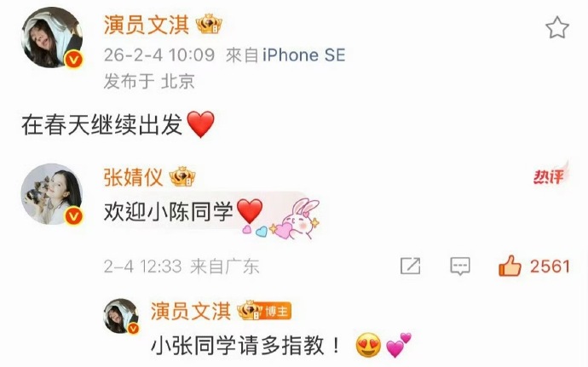This screenshot has height=367, width=588.
Task: Click the iPhone SE source link
Action: click(303, 55)
